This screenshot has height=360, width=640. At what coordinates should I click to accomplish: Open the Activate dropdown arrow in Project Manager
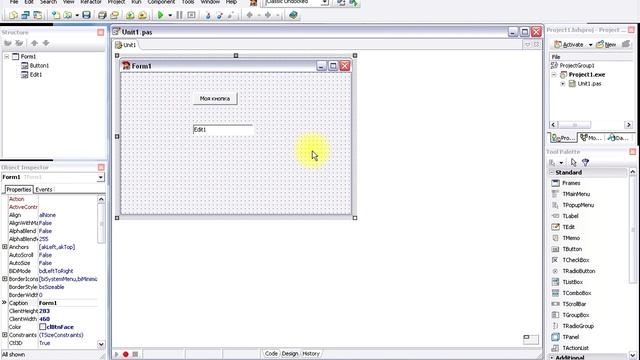590,45
